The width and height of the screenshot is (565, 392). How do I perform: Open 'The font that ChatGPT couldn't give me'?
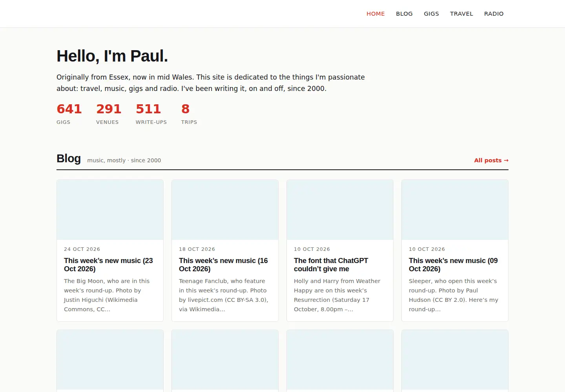(x=331, y=265)
